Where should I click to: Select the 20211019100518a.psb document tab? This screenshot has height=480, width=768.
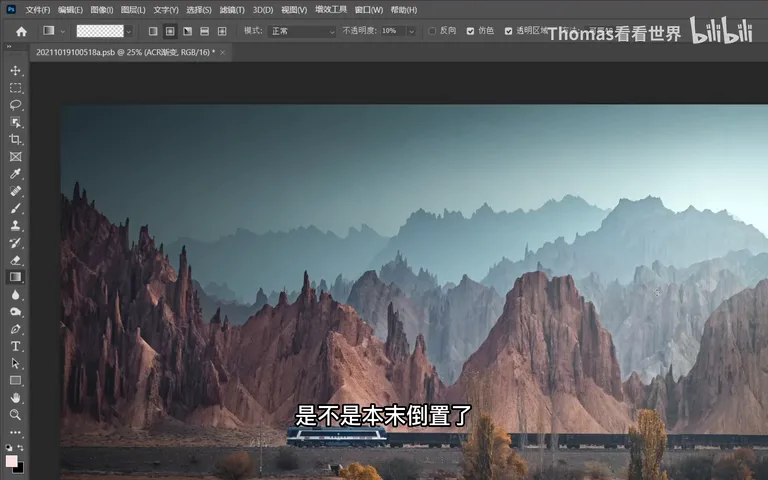coord(125,52)
